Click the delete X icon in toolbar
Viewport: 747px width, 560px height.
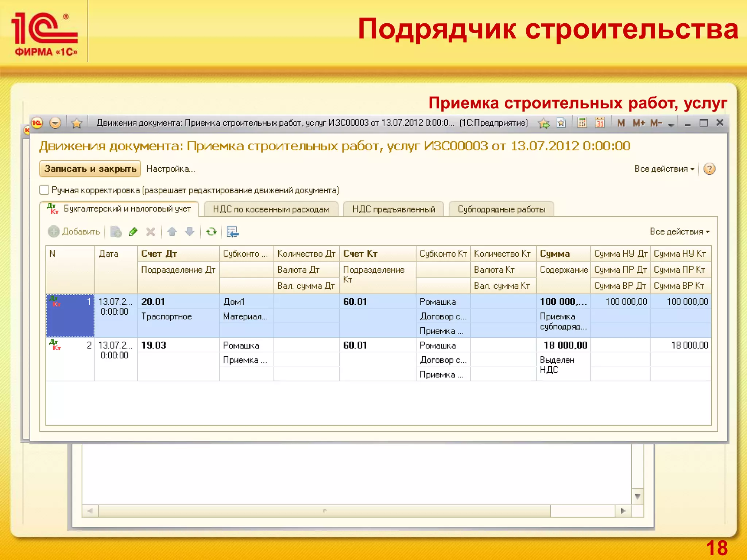point(151,232)
